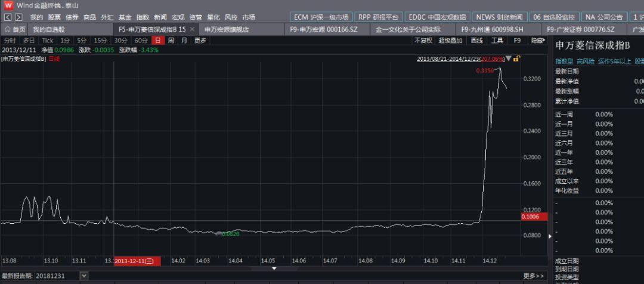644x284 pixels.
Task: Click the small arrow on the chart's right divider
Action: pos(550,236)
